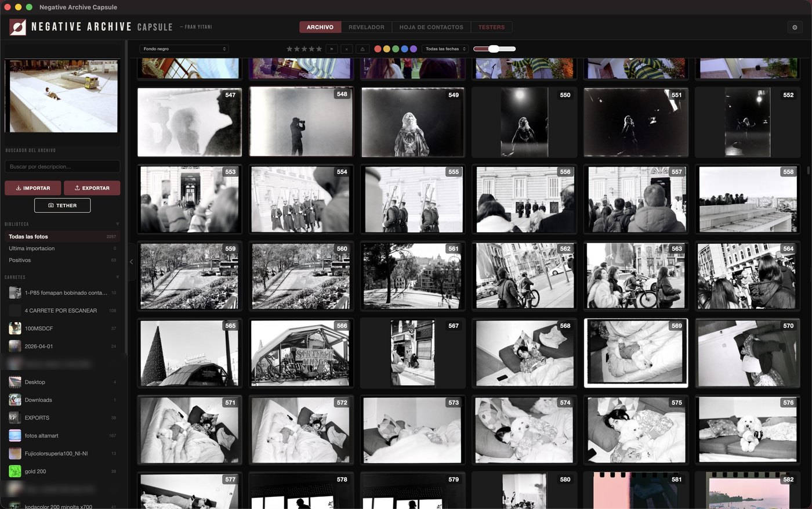The height and width of the screenshot is (509, 812).
Task: Select photo thumbnail 549
Action: pos(412,122)
